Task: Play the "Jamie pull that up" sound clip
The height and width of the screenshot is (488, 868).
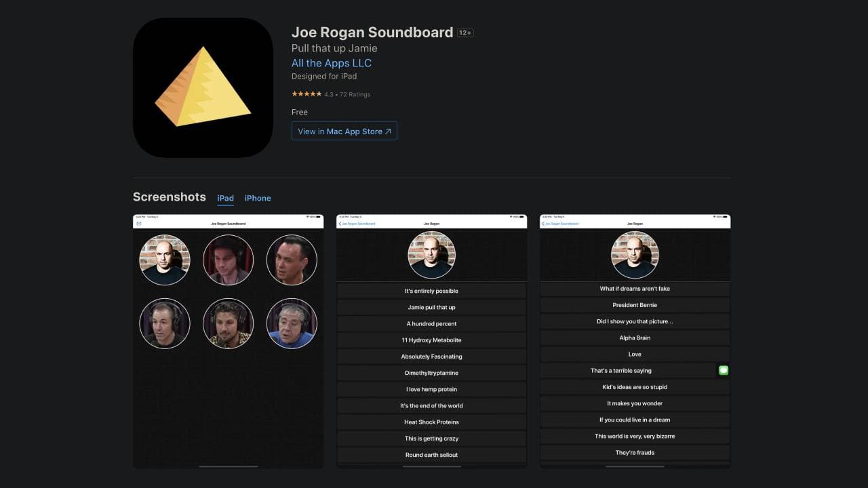Action: 431,307
